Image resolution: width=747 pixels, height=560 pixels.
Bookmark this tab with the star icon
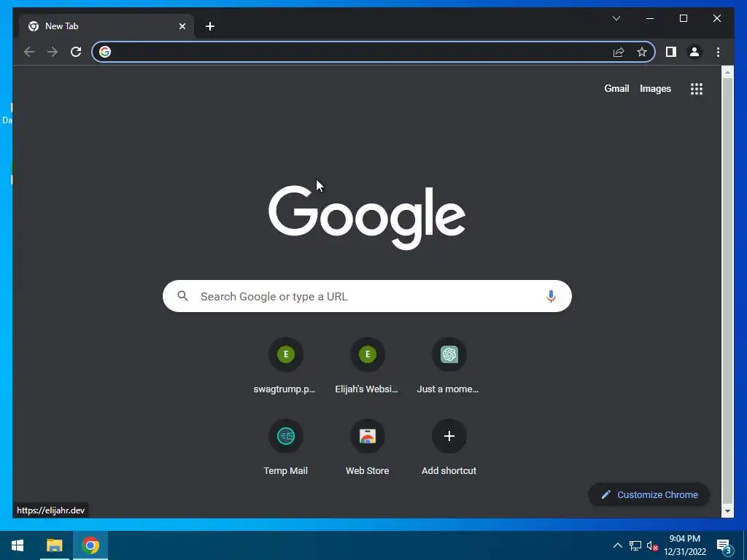click(x=642, y=52)
